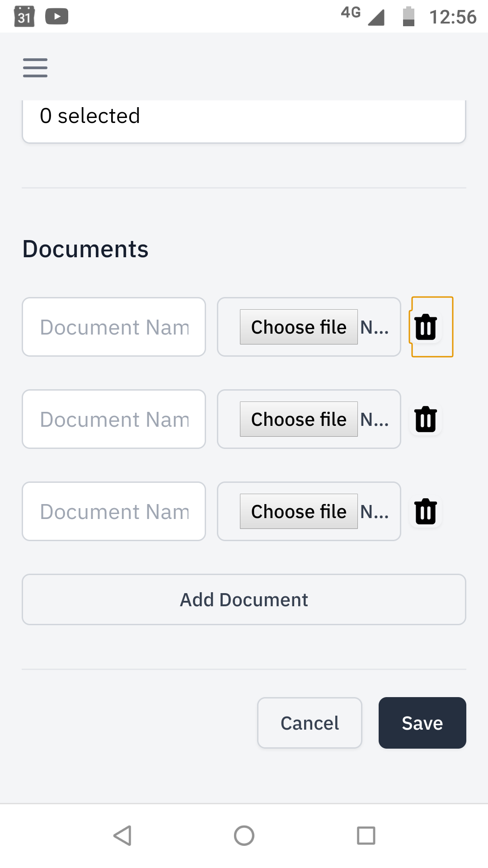Check the battery status icon

(x=409, y=17)
